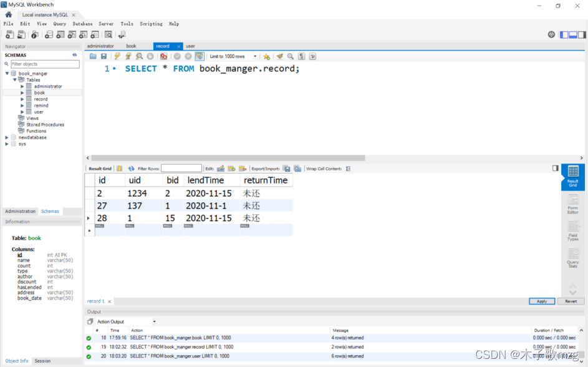This screenshot has width=588, height=367.
Task: Run EXPLAIN on the statement
Action: point(139,56)
